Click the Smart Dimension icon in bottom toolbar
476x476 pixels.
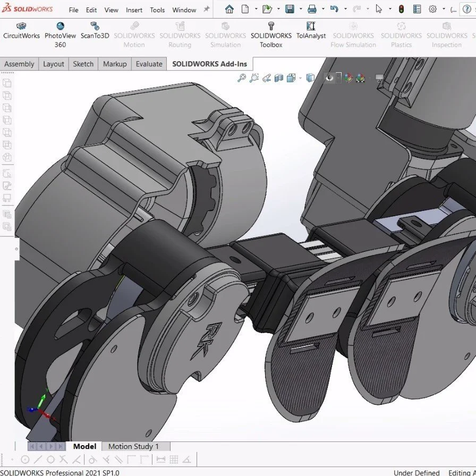[160, 460]
